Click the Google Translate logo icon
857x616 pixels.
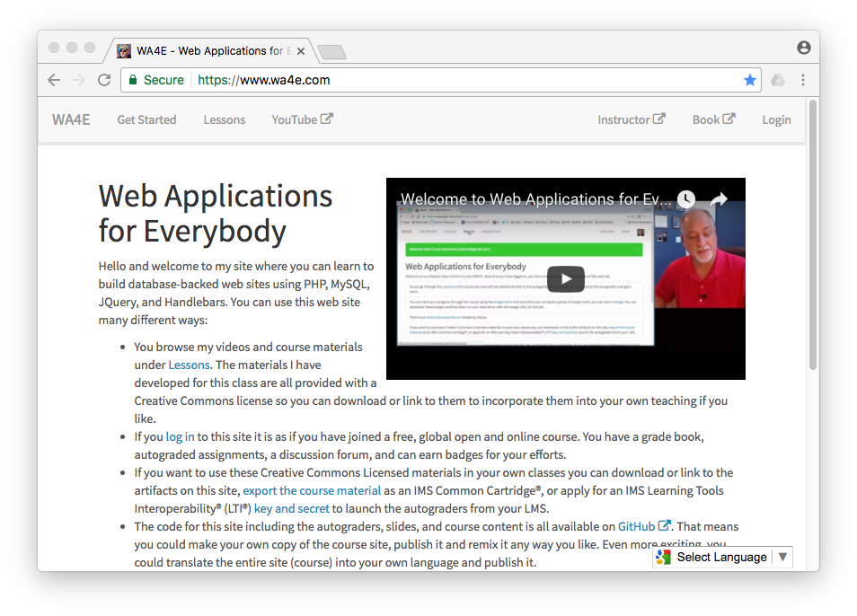[x=663, y=557]
